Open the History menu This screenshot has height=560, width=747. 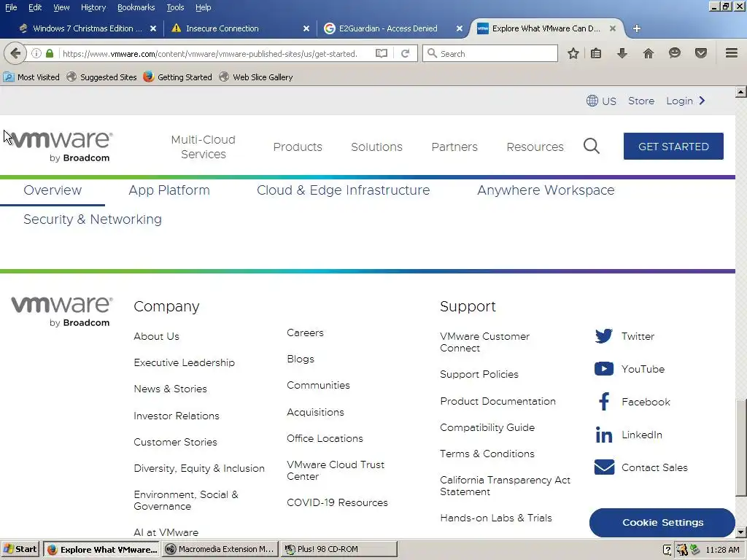coord(93,7)
